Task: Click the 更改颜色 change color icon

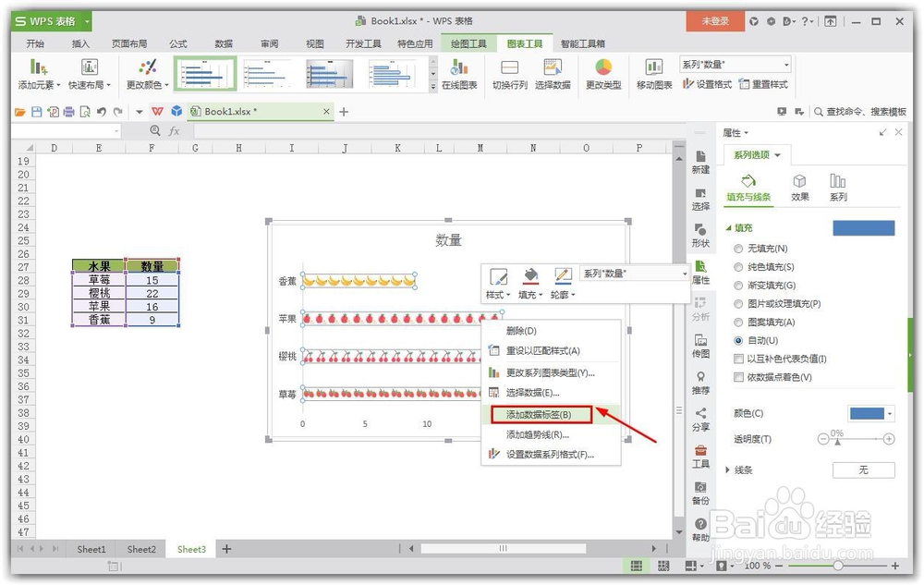Action: [x=147, y=67]
